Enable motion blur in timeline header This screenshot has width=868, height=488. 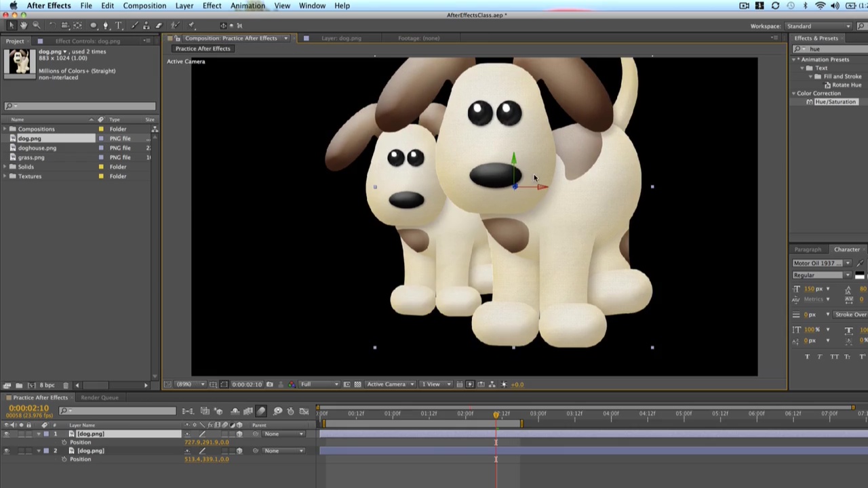coord(261,411)
